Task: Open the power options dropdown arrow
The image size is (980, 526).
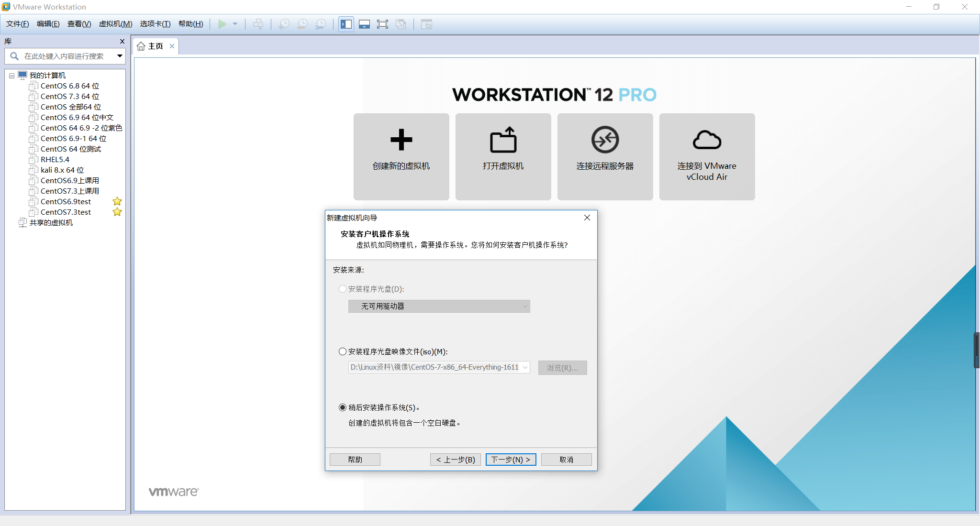Action: (x=235, y=24)
